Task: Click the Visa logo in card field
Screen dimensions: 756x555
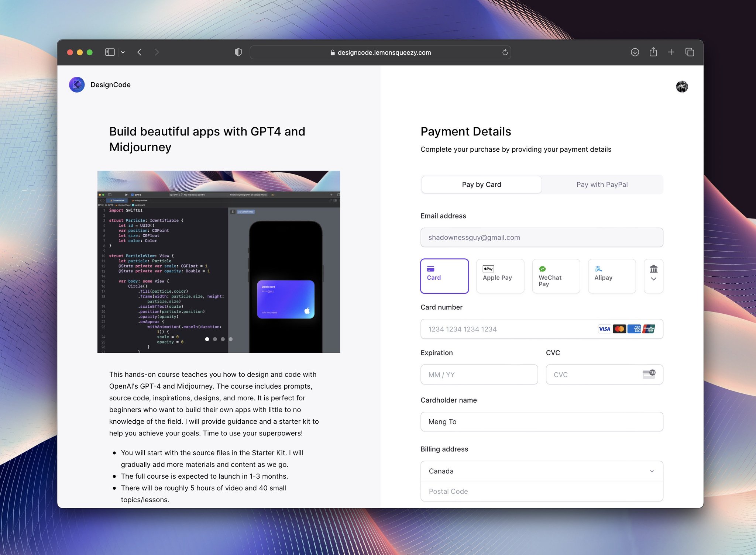Action: click(604, 329)
